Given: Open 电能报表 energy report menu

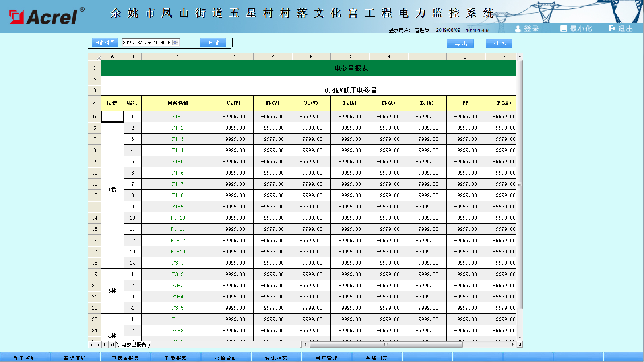Looking at the screenshot, I should 175,358.
